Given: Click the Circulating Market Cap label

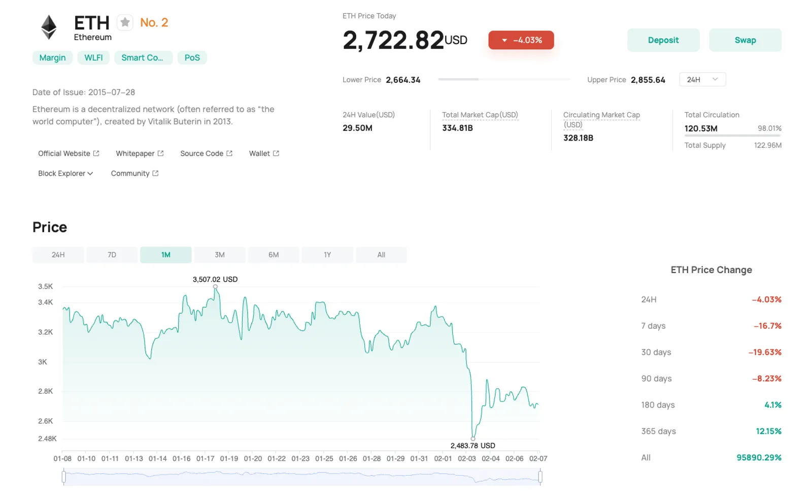Looking at the screenshot, I should [x=601, y=120].
